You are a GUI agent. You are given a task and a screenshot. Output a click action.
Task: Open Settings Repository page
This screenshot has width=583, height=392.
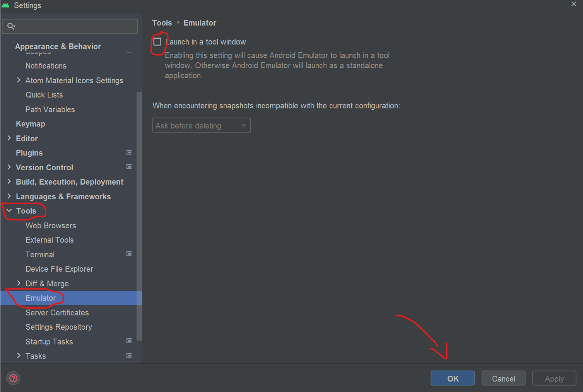pyautogui.click(x=59, y=327)
